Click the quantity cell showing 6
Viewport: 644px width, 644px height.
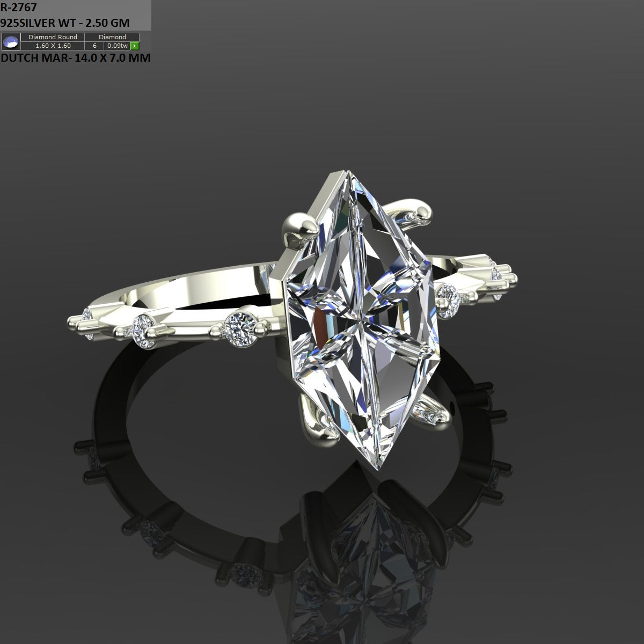click(94, 46)
